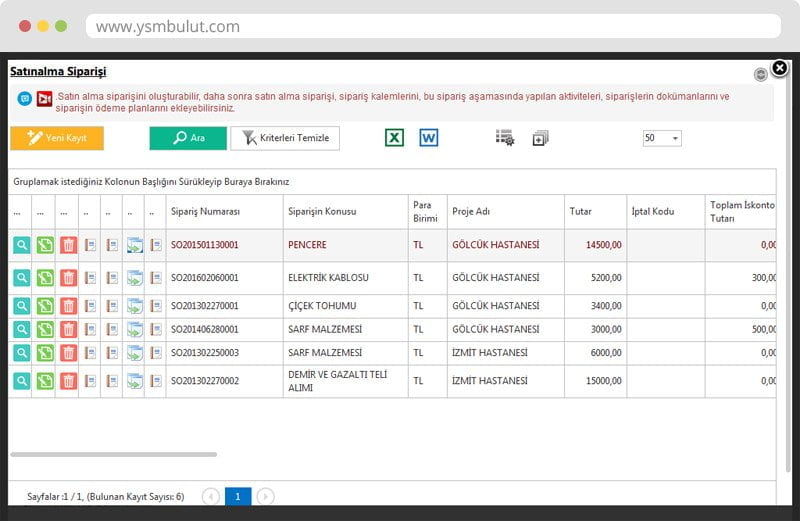The image size is (800, 521).
Task: Click the expand-all rows icon beside grid settings
Action: pos(540,139)
